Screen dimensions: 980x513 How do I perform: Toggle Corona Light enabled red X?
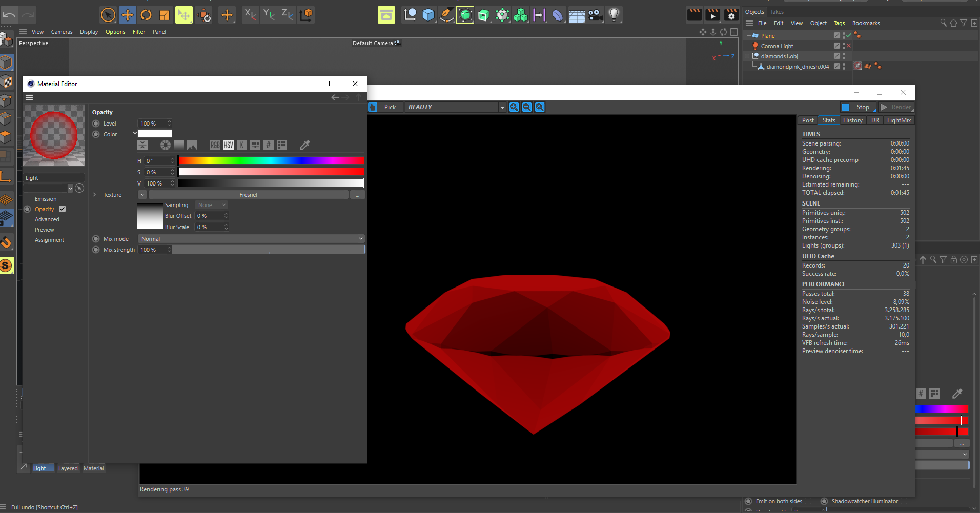point(849,46)
